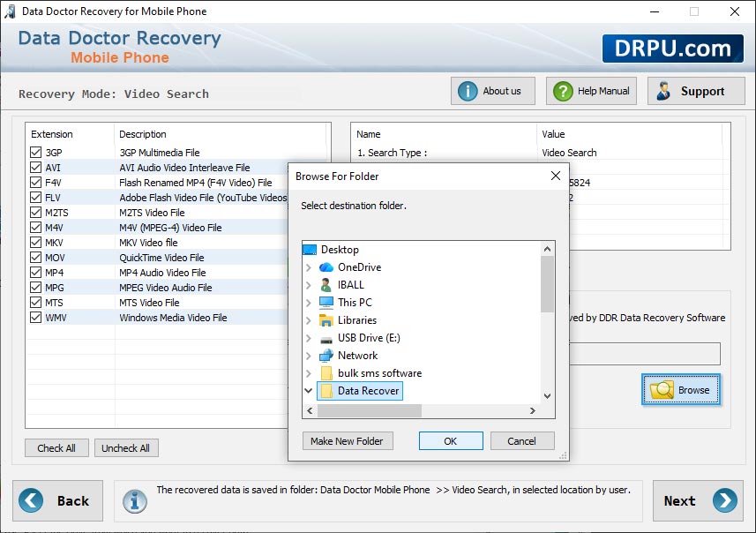Expand the bulk sms software node
This screenshot has height=533, width=756.
point(309,373)
